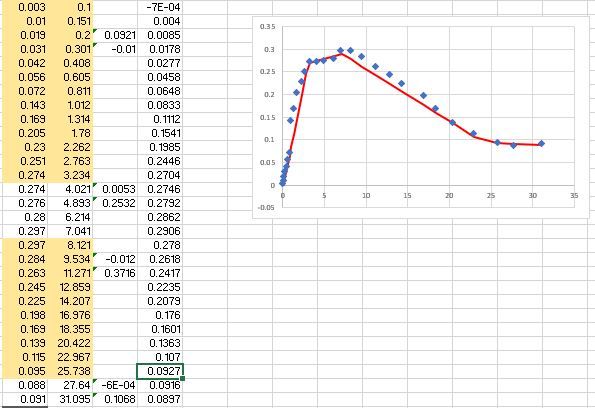This screenshot has width=595, height=408.
Task: Click the fill handle of selected cell
Action: 183,378
